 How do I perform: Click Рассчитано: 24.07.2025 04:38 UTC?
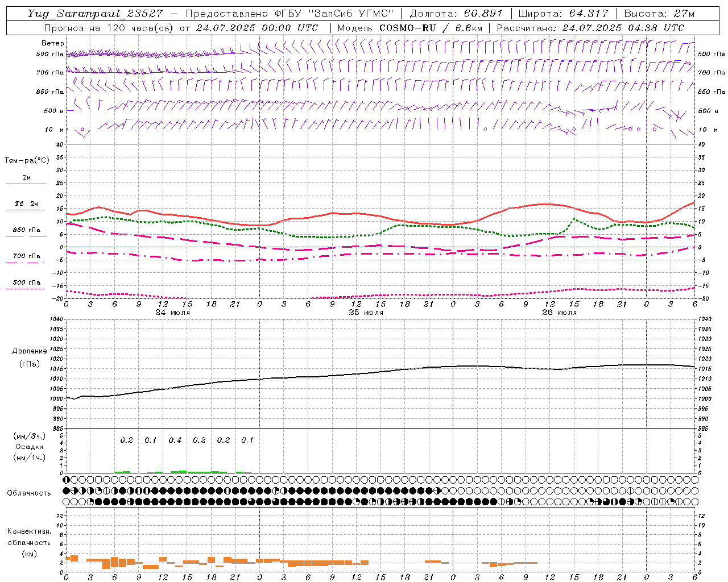(x=590, y=28)
